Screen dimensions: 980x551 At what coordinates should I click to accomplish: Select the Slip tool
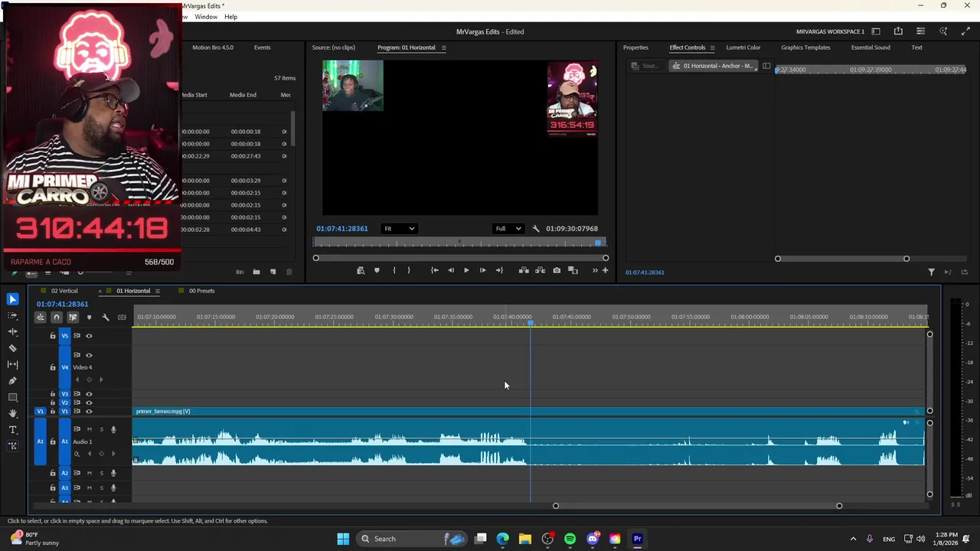[x=12, y=364]
